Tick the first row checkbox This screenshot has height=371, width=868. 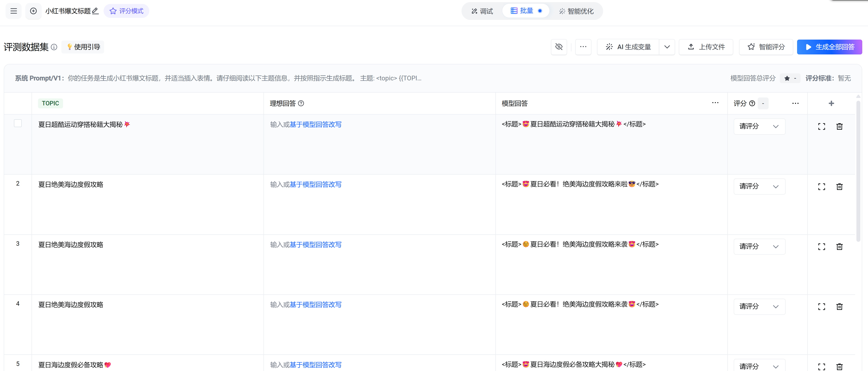pyautogui.click(x=18, y=123)
